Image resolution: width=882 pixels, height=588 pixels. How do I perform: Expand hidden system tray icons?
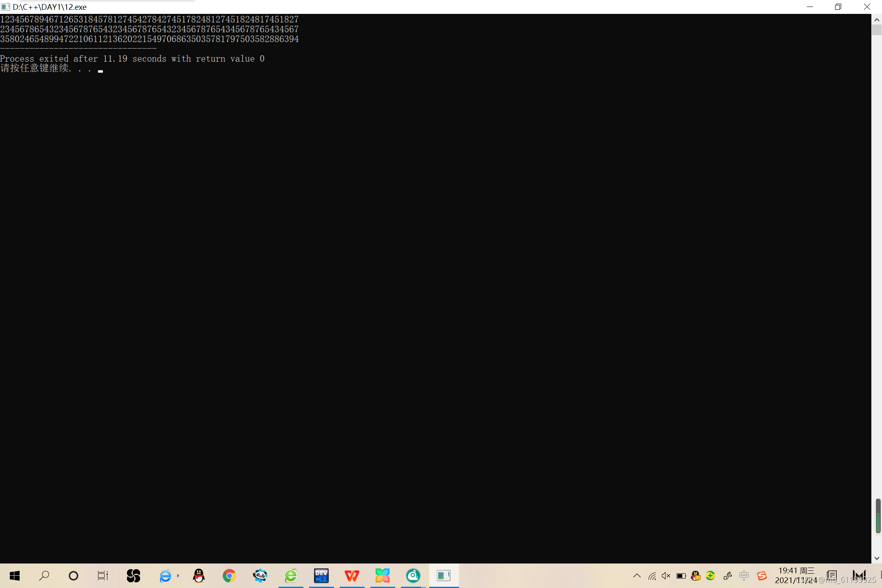637,576
